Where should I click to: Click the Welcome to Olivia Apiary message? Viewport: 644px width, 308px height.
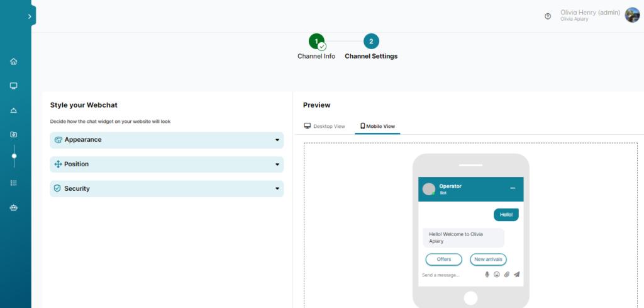point(464,237)
